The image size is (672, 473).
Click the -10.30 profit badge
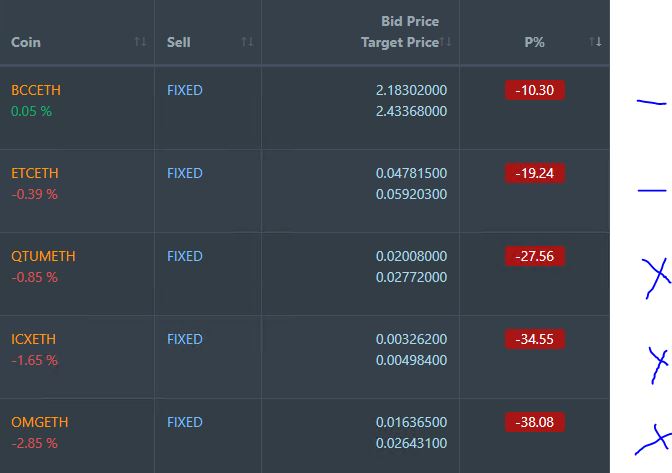[x=535, y=90]
